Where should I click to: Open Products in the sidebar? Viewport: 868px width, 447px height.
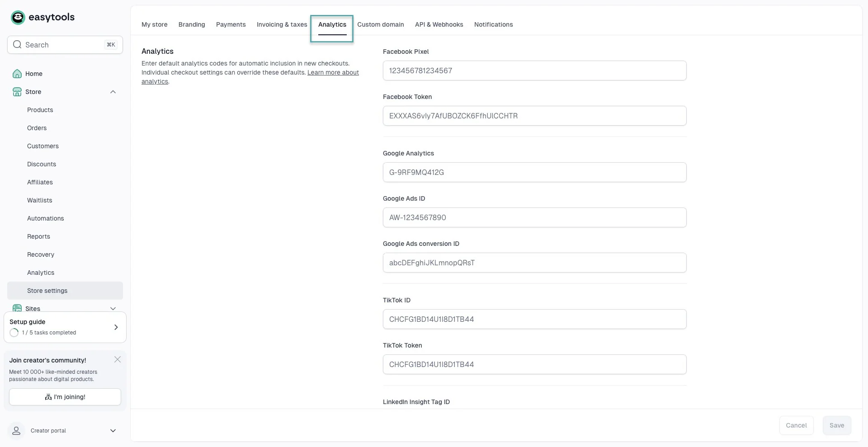tap(65, 110)
